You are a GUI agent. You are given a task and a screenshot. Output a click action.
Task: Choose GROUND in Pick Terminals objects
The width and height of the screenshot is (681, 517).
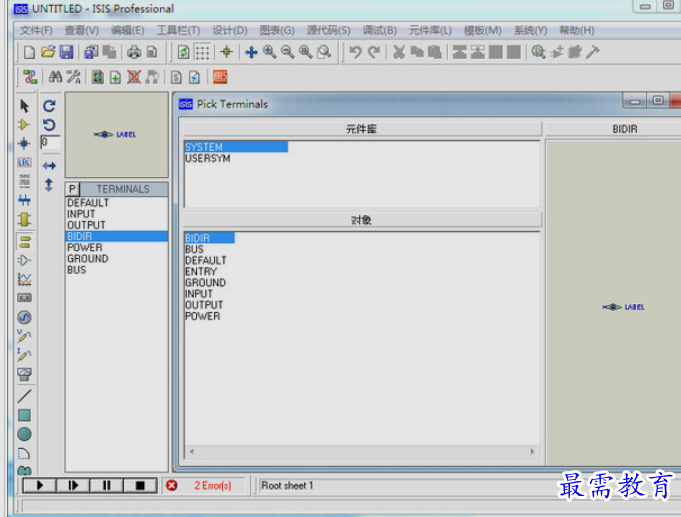205,283
